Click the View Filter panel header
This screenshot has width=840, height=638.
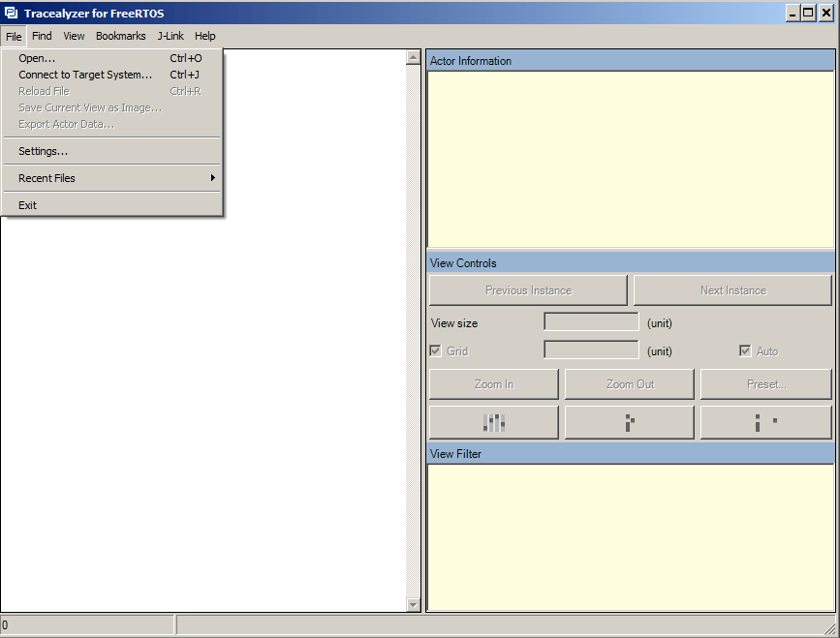pos(631,454)
